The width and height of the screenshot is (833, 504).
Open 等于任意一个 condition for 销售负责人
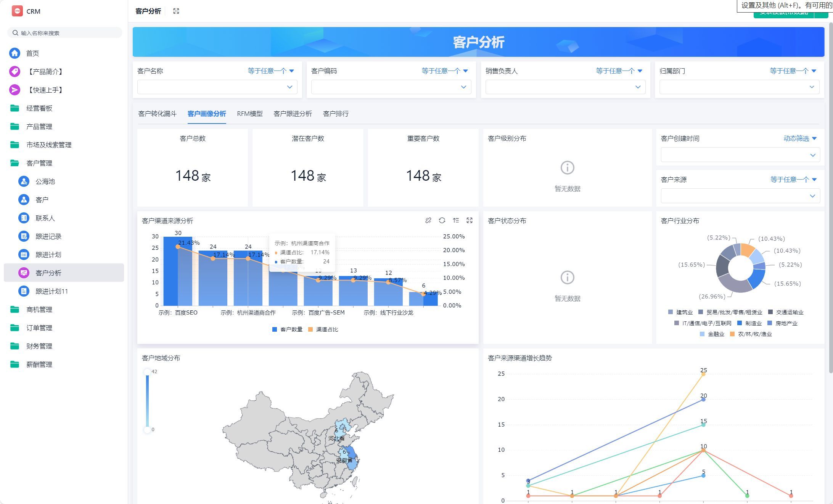619,71
